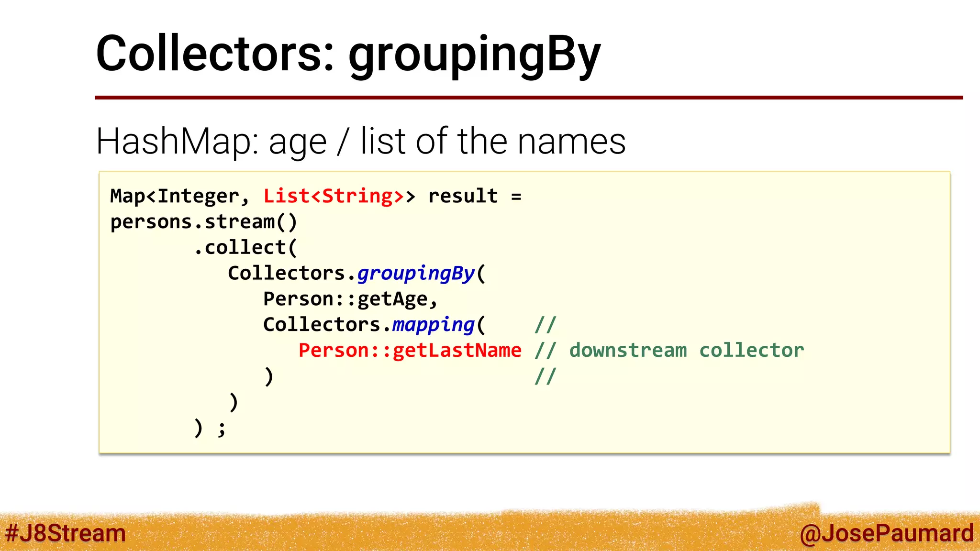The image size is (980, 551).
Task: Click the 'Map<Integer,' code text
Action: 180,197
